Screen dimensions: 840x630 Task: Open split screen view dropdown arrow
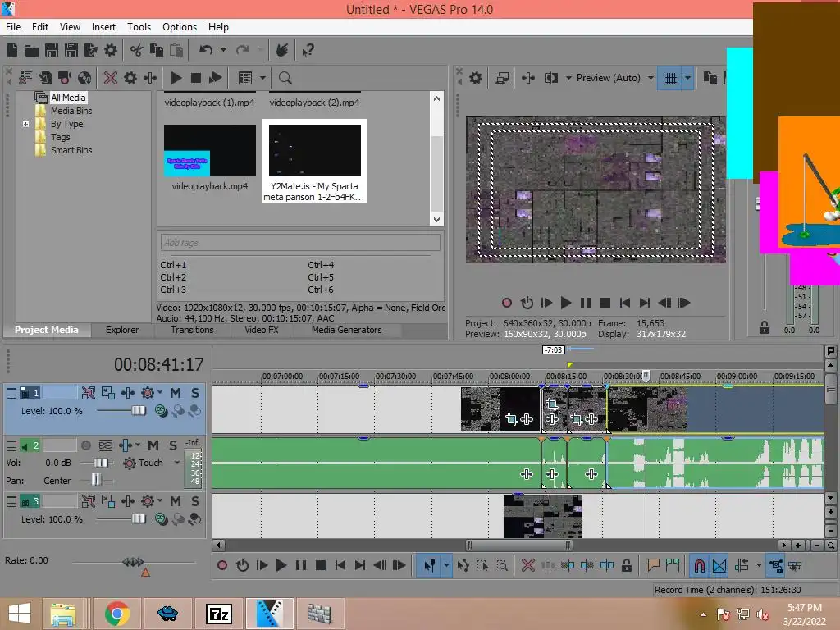click(x=568, y=78)
